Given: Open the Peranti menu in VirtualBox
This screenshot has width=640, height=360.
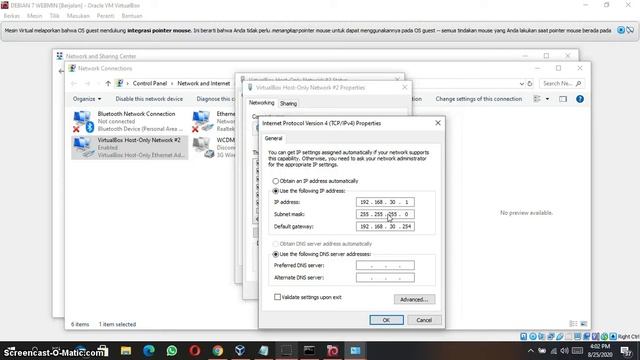Looking at the screenshot, I should click(105, 16).
